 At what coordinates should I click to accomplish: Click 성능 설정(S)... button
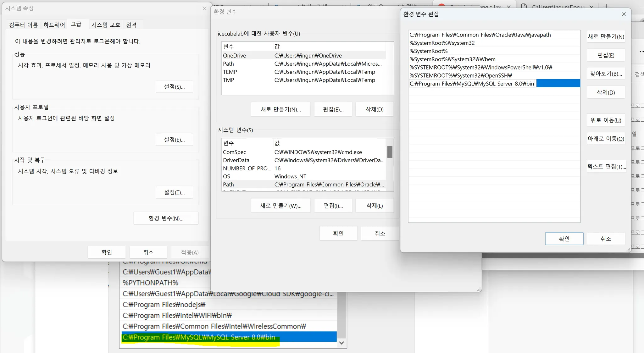[x=174, y=87]
